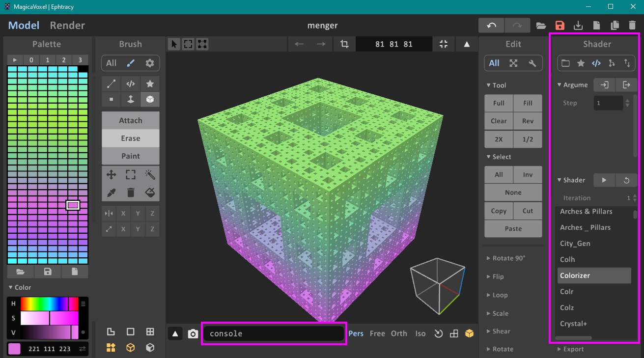Viewport: 644px width, 358px height.
Task: Collapse the Argume section in Shader panel
Action: click(x=560, y=84)
